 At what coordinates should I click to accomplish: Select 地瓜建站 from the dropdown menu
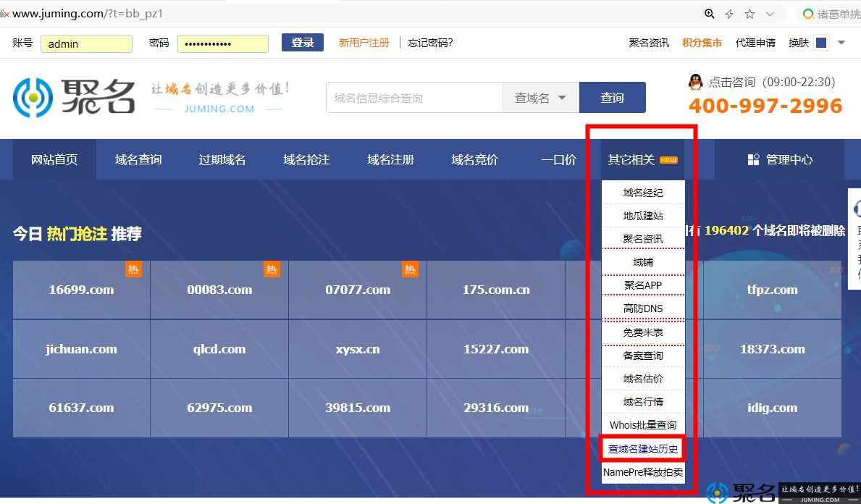(x=643, y=216)
